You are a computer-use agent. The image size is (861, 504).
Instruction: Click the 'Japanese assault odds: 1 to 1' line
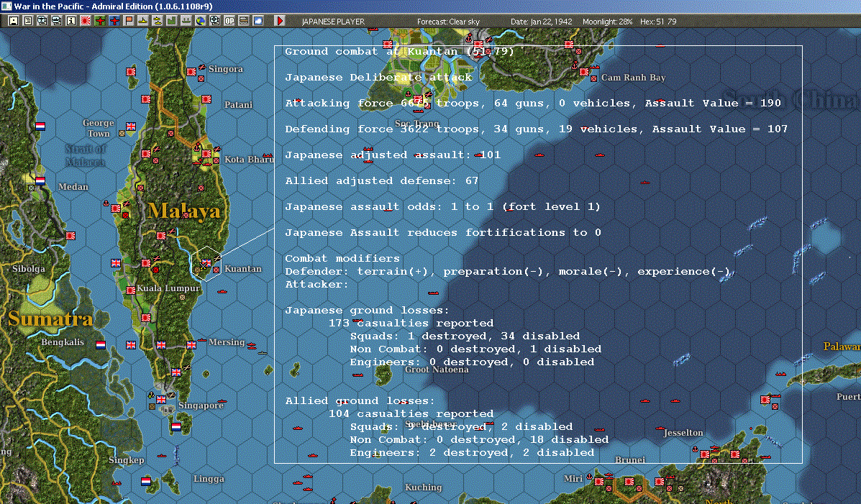(x=442, y=206)
